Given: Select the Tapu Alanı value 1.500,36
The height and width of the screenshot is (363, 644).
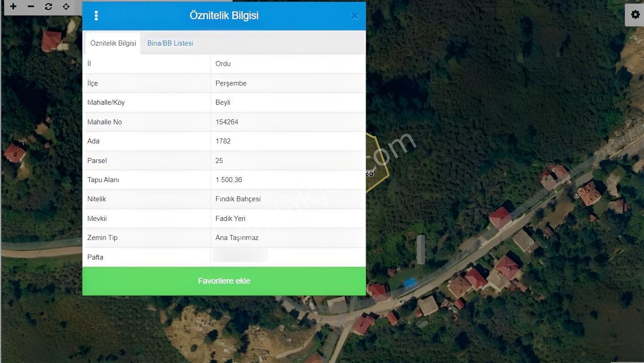Looking at the screenshot, I should click(x=229, y=180).
